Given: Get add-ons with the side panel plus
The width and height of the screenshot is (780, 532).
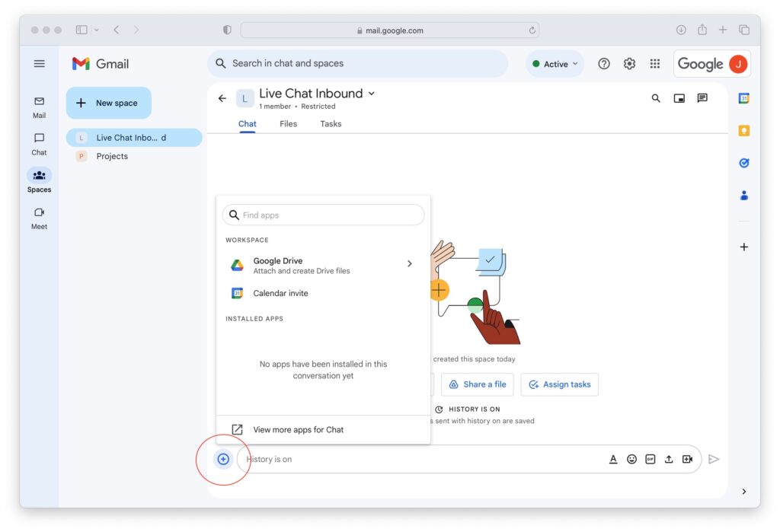Looking at the screenshot, I should click(x=743, y=247).
